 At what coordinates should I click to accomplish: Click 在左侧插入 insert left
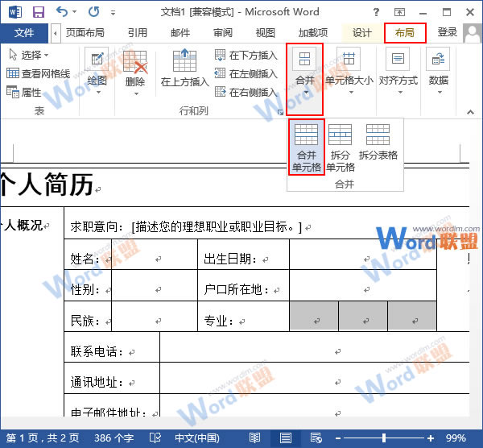click(x=246, y=73)
